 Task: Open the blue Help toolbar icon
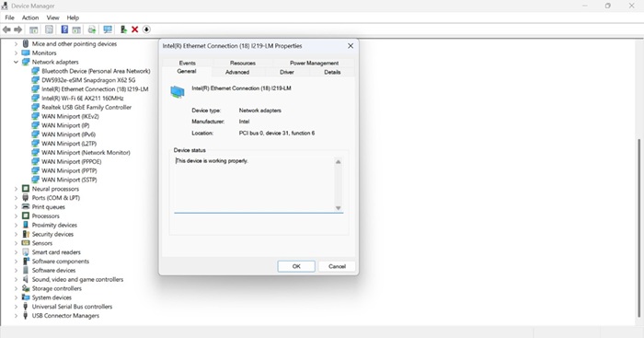coord(64,29)
